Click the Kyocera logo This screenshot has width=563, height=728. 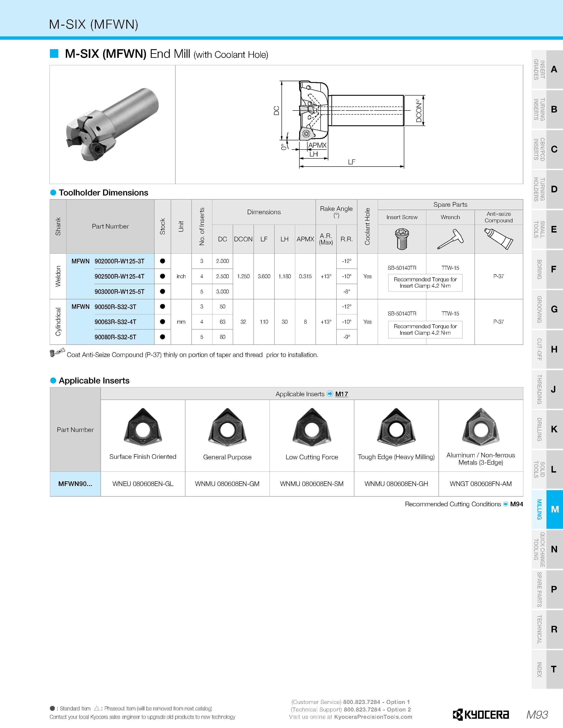481,715
